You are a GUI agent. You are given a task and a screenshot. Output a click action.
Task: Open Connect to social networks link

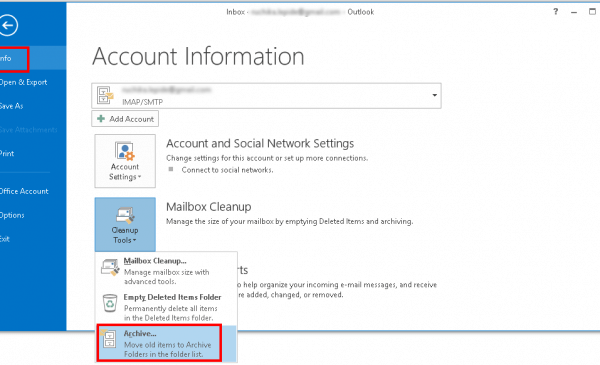point(227,170)
